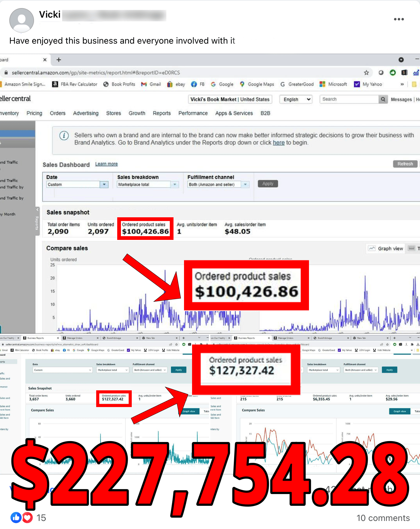Click the Learn more link

click(x=106, y=164)
